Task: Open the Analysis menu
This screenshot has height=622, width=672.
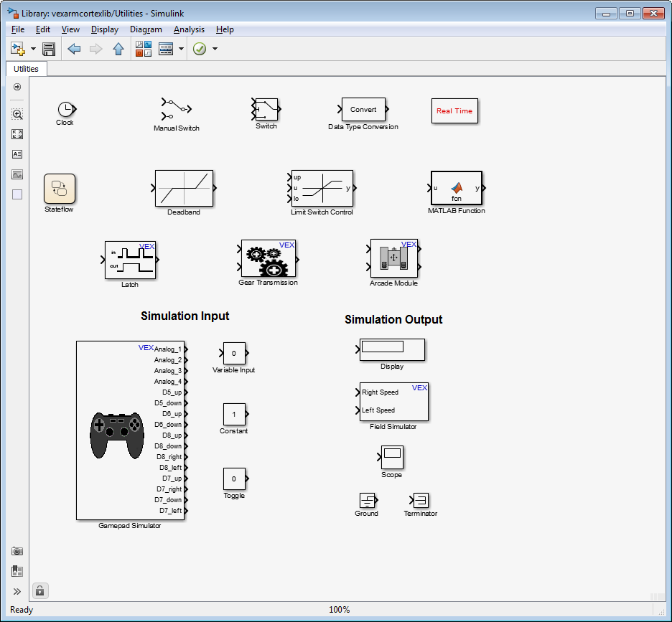Action: pos(189,29)
